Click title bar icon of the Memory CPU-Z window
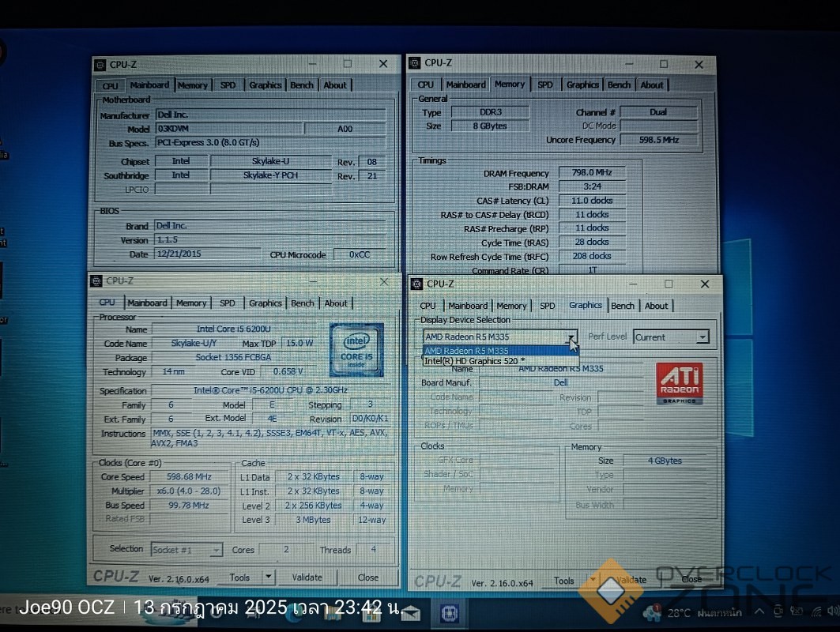This screenshot has height=632, width=840. (415, 63)
